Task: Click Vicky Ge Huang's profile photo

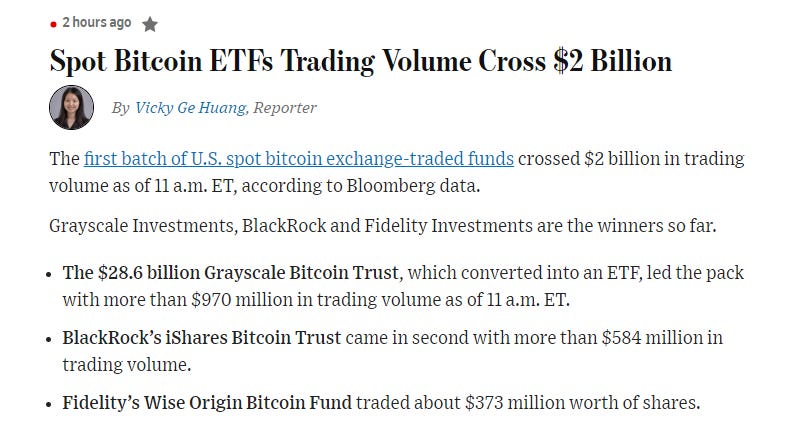Action: click(71, 107)
